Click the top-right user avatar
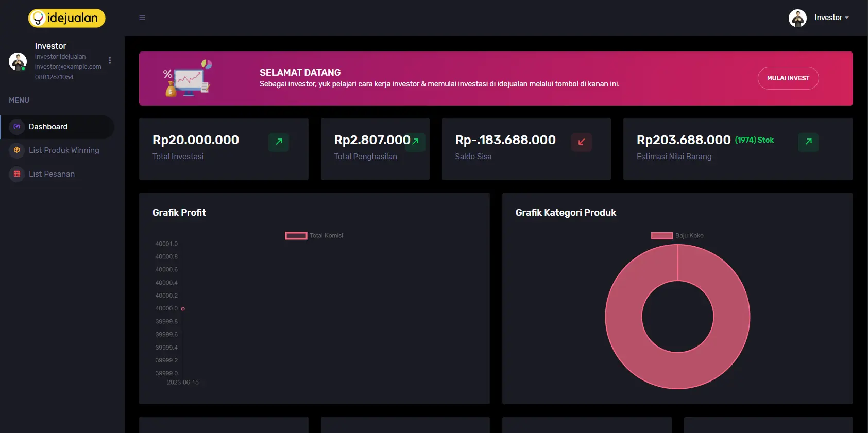The height and width of the screenshot is (433, 868). point(797,18)
